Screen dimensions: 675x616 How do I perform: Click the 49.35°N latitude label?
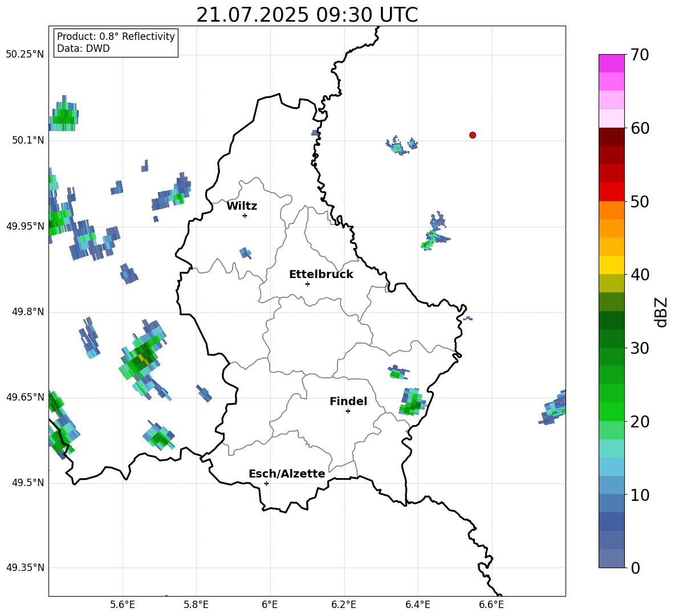point(25,568)
